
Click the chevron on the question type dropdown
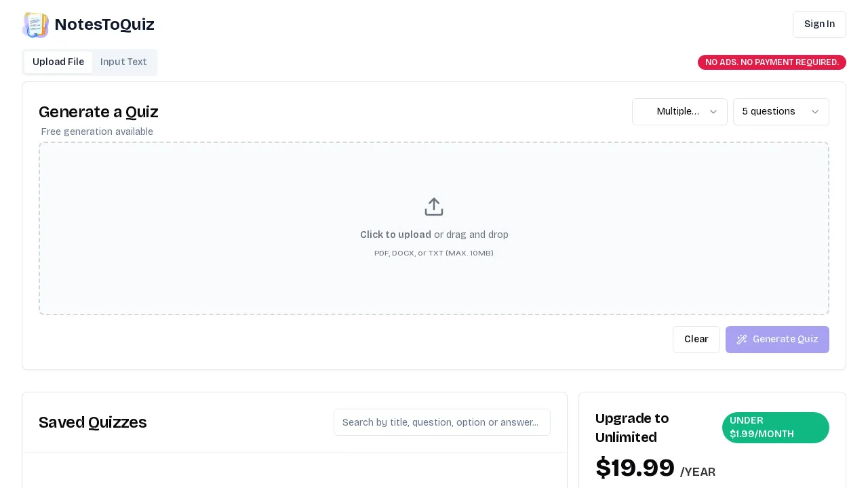(x=713, y=112)
